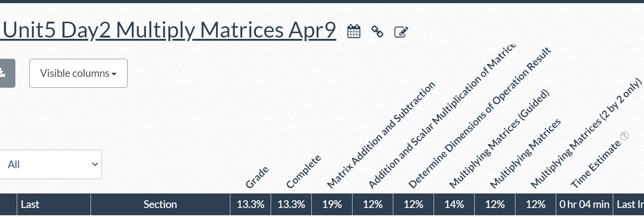Image resolution: width=644 pixels, height=217 pixels.
Task: Click the Grade rotated column label
Action: (257, 177)
